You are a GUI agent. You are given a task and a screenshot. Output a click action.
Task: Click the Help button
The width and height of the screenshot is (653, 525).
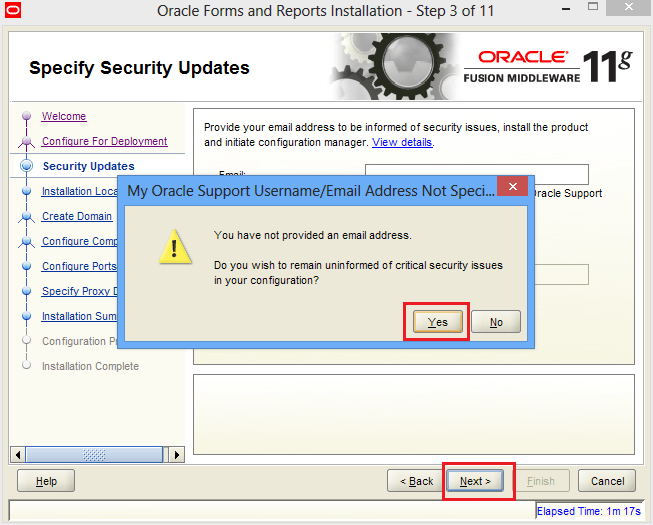coord(46,481)
